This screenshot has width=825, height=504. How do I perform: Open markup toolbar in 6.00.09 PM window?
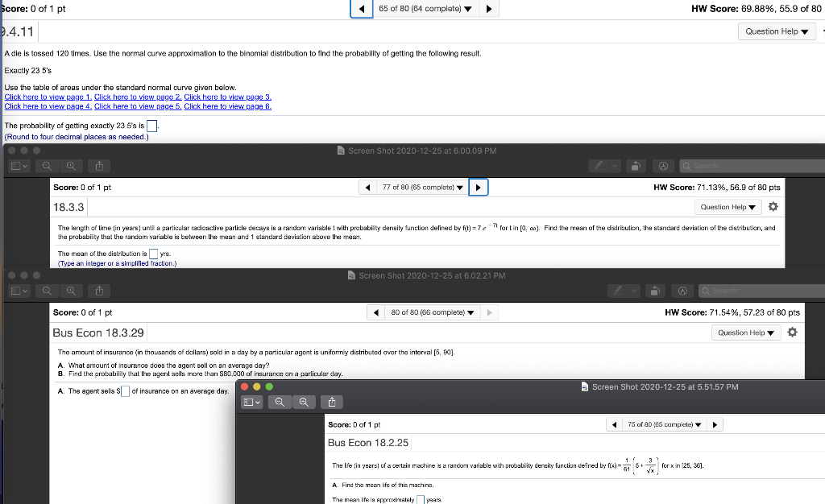tap(664, 166)
